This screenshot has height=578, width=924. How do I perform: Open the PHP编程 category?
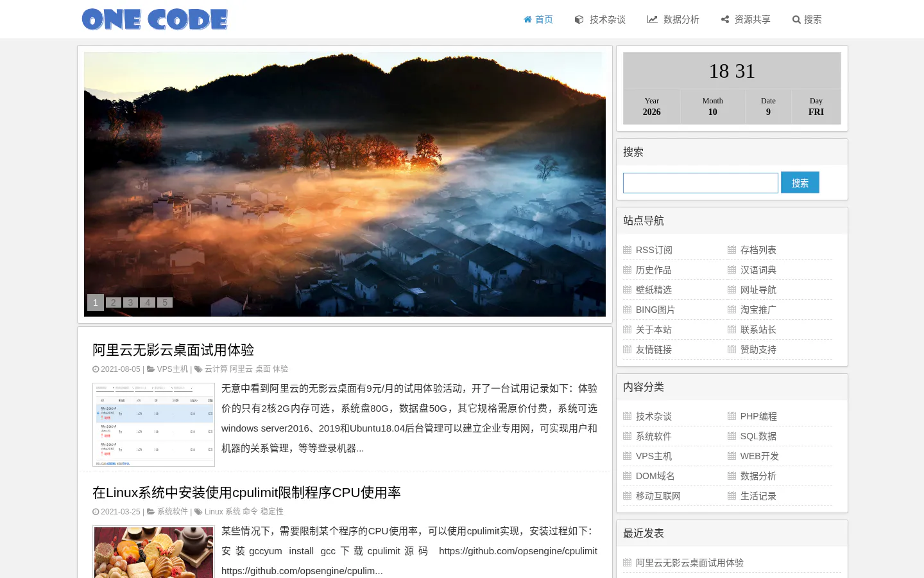(758, 416)
